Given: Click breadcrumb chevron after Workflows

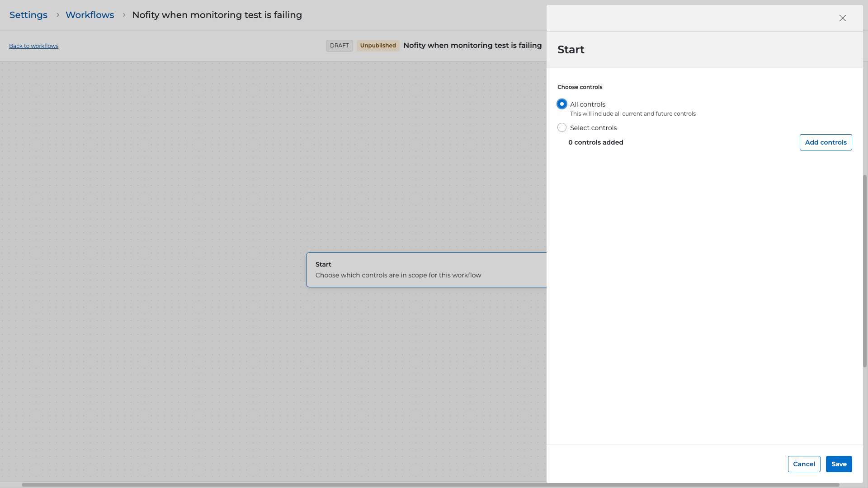Looking at the screenshot, I should tap(124, 15).
